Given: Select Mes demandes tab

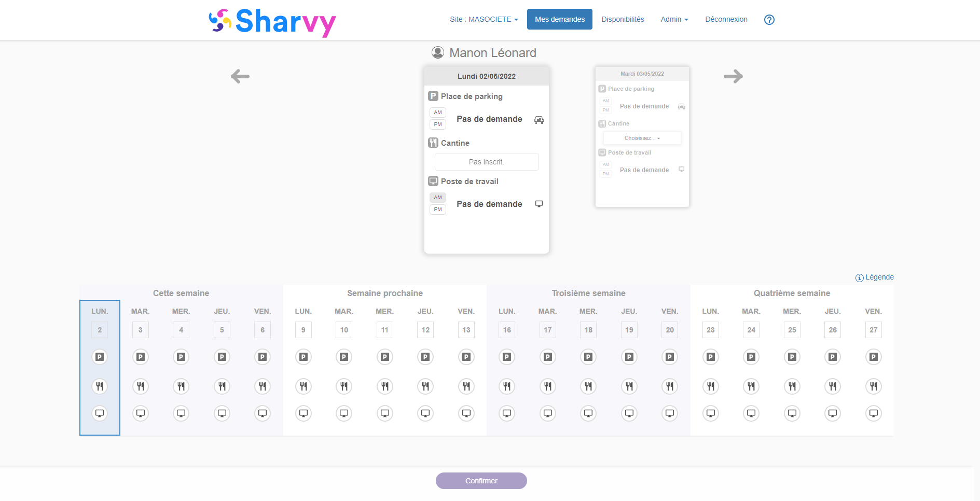Looking at the screenshot, I should [x=560, y=19].
